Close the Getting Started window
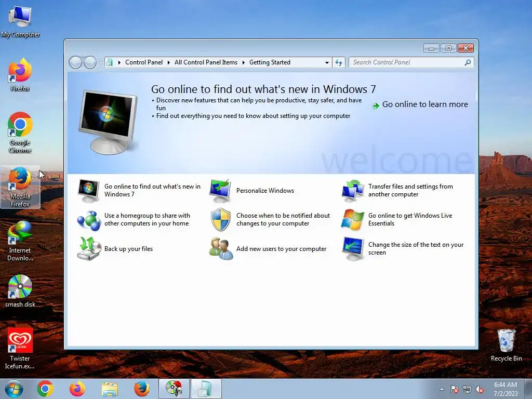 click(465, 48)
